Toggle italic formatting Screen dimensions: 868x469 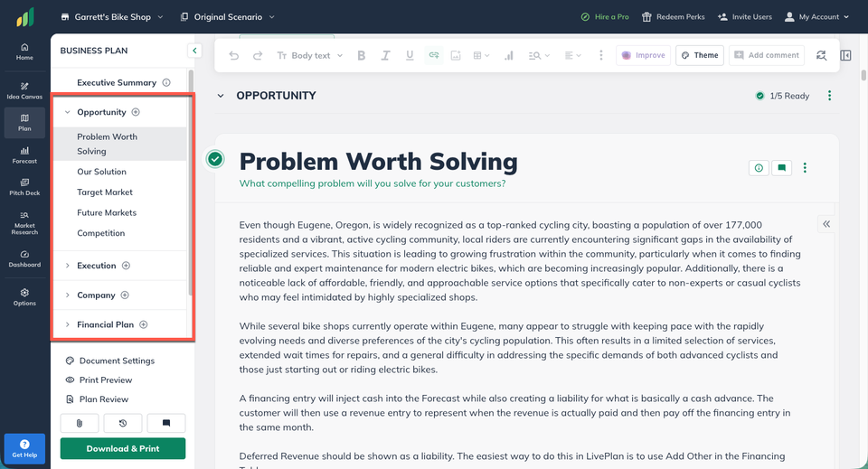(385, 55)
